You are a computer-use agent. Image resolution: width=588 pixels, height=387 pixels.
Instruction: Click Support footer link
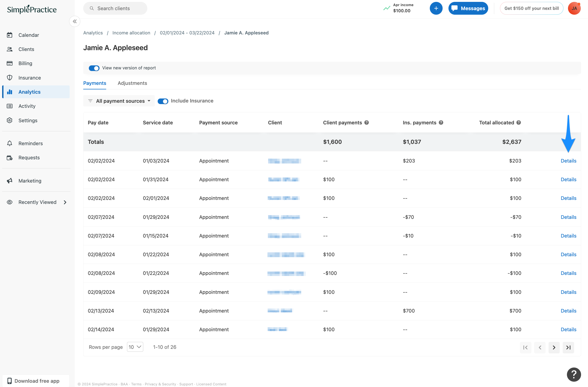click(186, 384)
